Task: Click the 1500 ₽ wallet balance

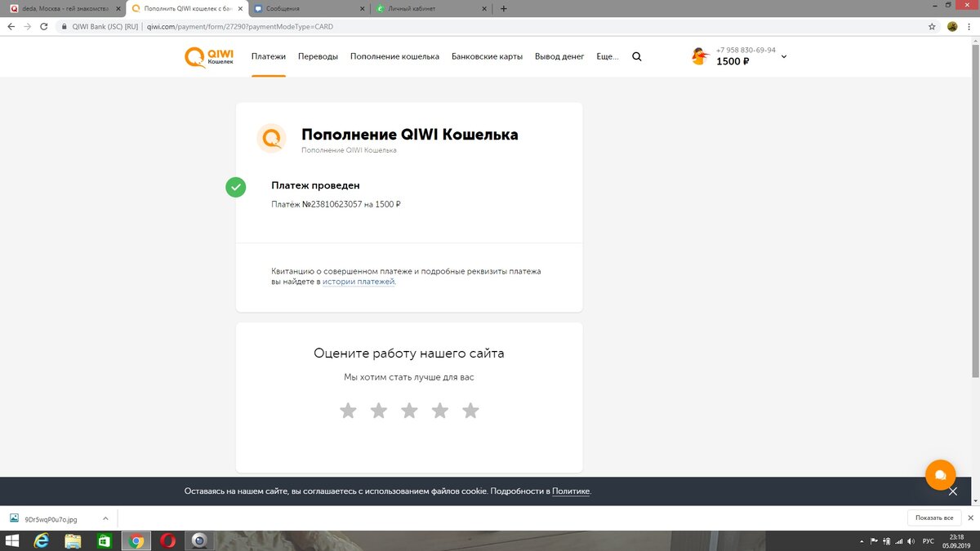Action: coord(733,62)
